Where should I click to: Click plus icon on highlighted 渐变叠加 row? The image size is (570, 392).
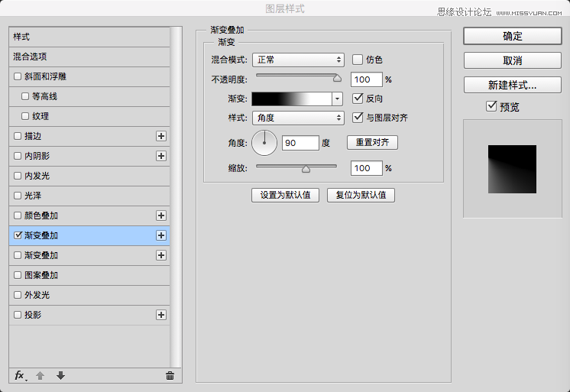tap(161, 235)
